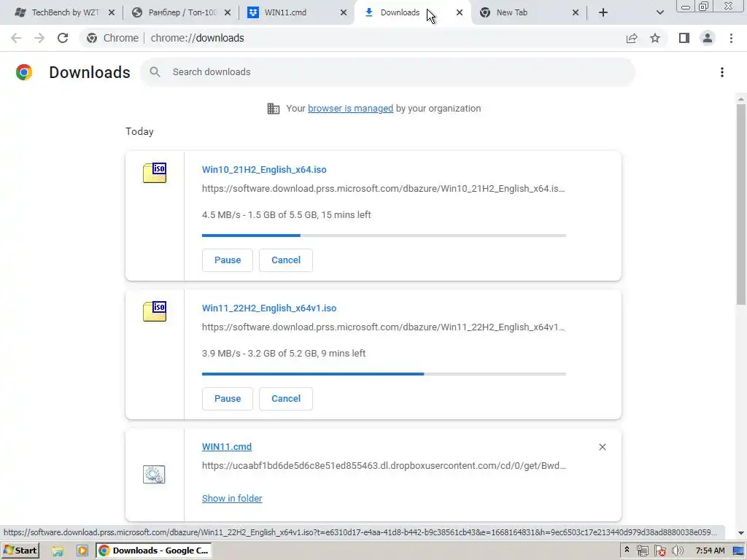747x560 pixels.
Task: Click the search magnifier icon
Action: tap(155, 72)
